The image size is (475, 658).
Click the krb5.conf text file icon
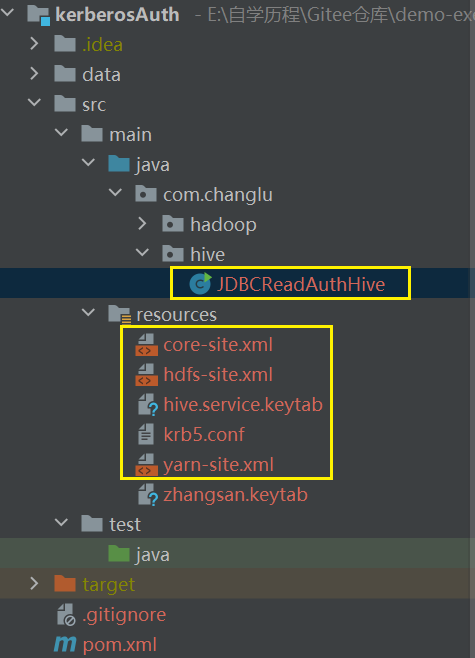[146, 434]
